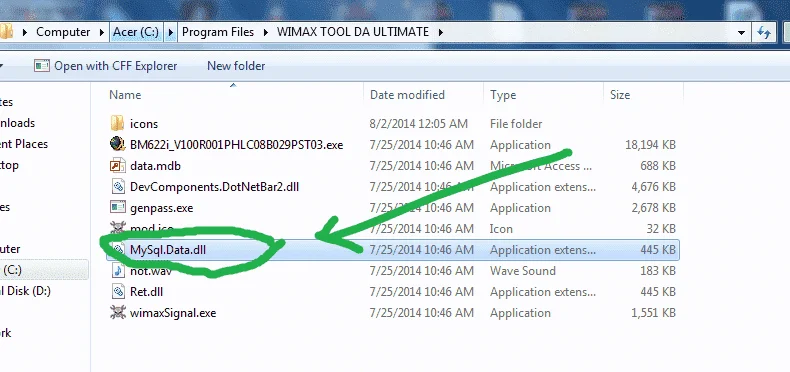
Task: Select DevComponents.DotNetBar2.dll file name
Action: 214,187
